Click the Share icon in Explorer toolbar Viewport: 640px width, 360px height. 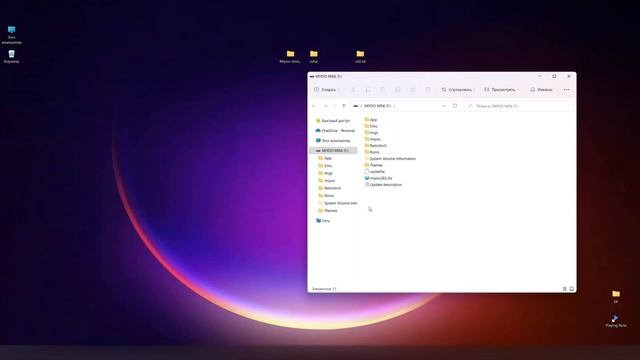[x=413, y=89]
